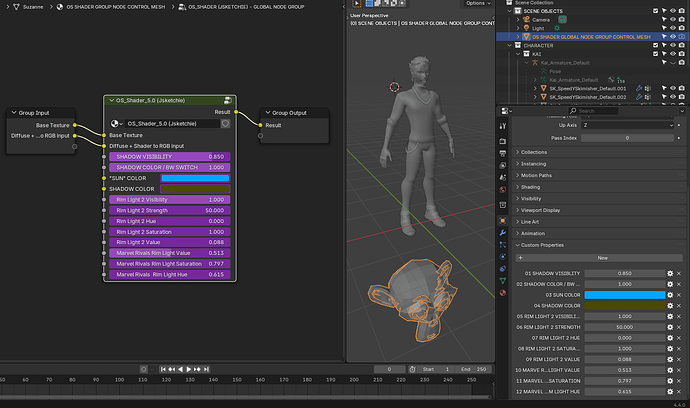690x408 pixels.
Task: Collapse the OS_Shader_5.0 node
Action: click(x=111, y=100)
